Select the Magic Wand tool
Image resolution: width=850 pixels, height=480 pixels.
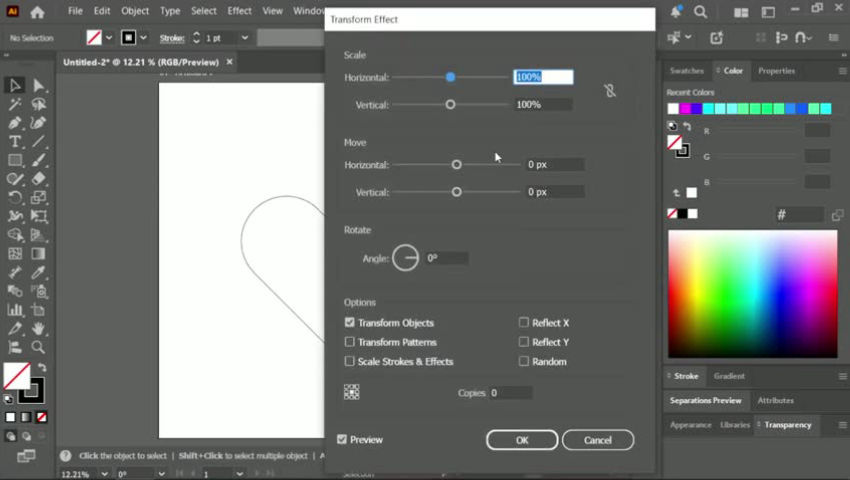(x=15, y=104)
